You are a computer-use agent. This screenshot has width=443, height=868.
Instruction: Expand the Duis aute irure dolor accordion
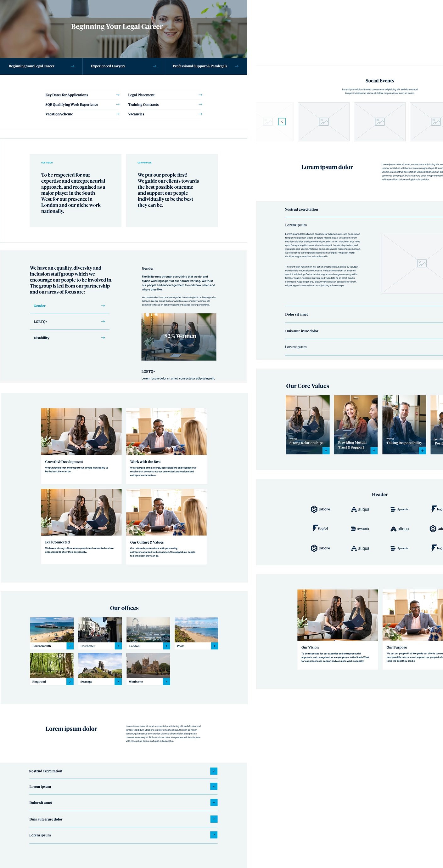pos(213,819)
